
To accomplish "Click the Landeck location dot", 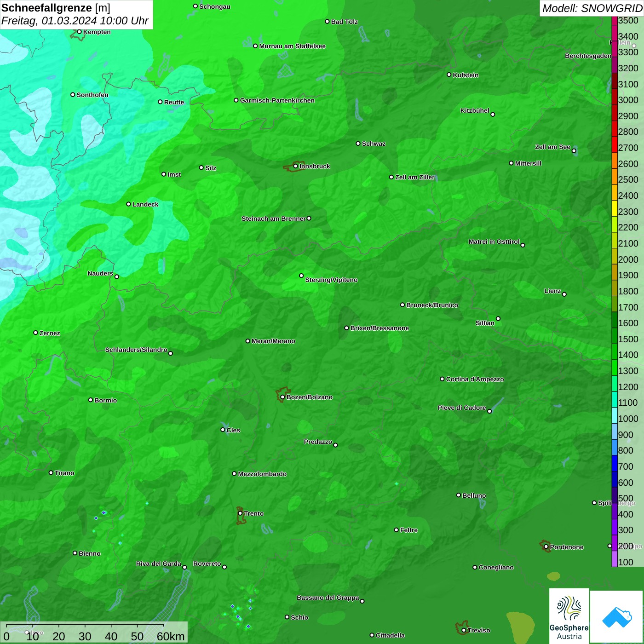I will 128,204.
